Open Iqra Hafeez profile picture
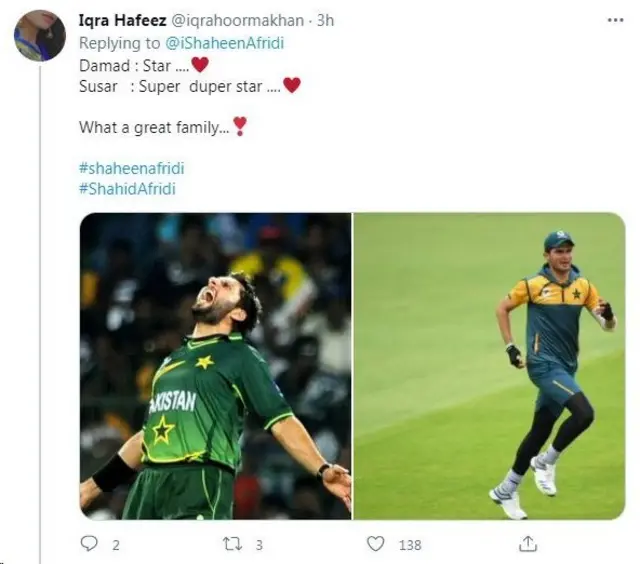The width and height of the screenshot is (640, 564). (39, 35)
